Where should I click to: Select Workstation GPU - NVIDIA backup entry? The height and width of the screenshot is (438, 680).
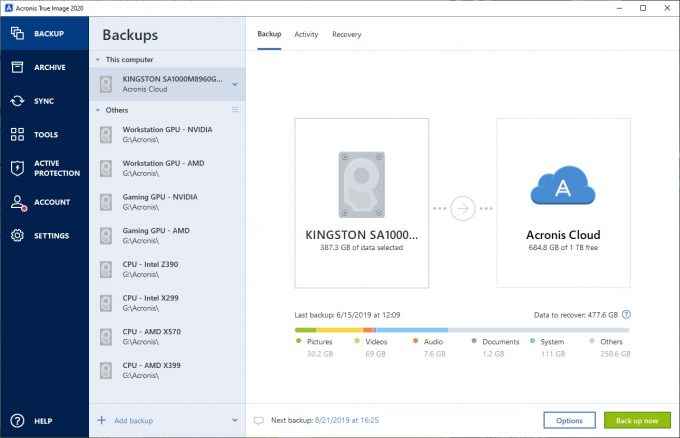(167, 135)
